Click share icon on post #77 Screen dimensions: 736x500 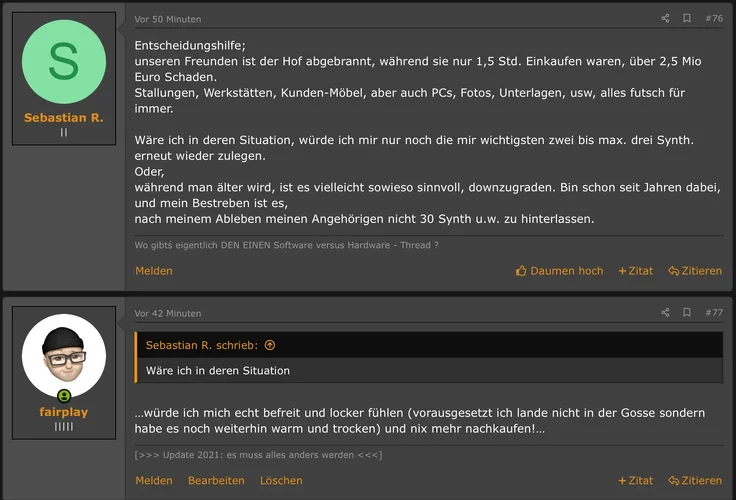point(665,313)
